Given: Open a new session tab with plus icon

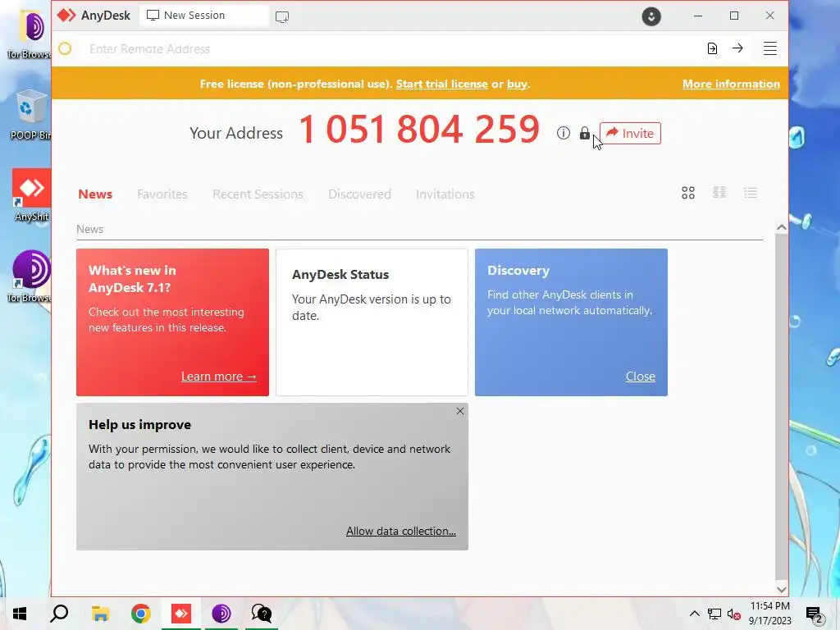Looking at the screenshot, I should tap(282, 16).
